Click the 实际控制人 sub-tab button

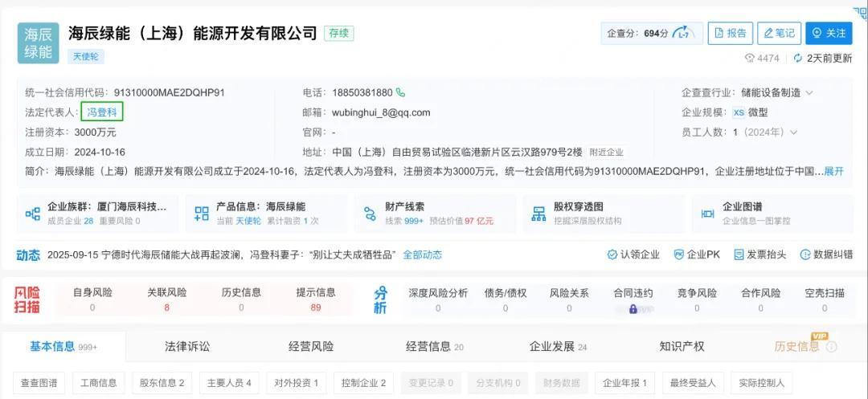pyautogui.click(x=761, y=383)
